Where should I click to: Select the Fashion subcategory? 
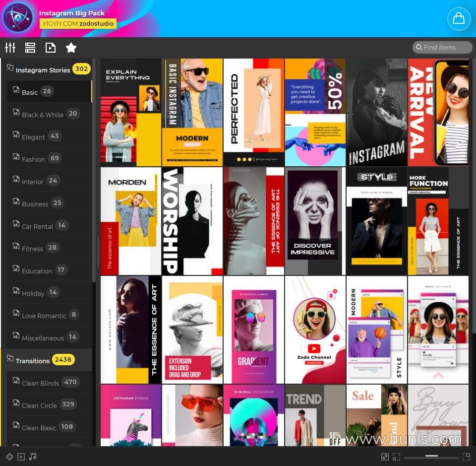[34, 159]
